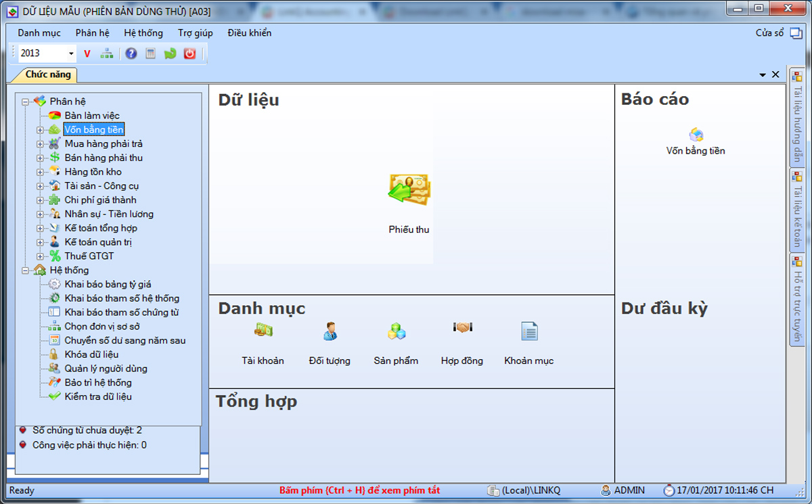The width and height of the screenshot is (812, 504).
Task: Open the Phiếu thu voucher icon
Action: coord(407,189)
